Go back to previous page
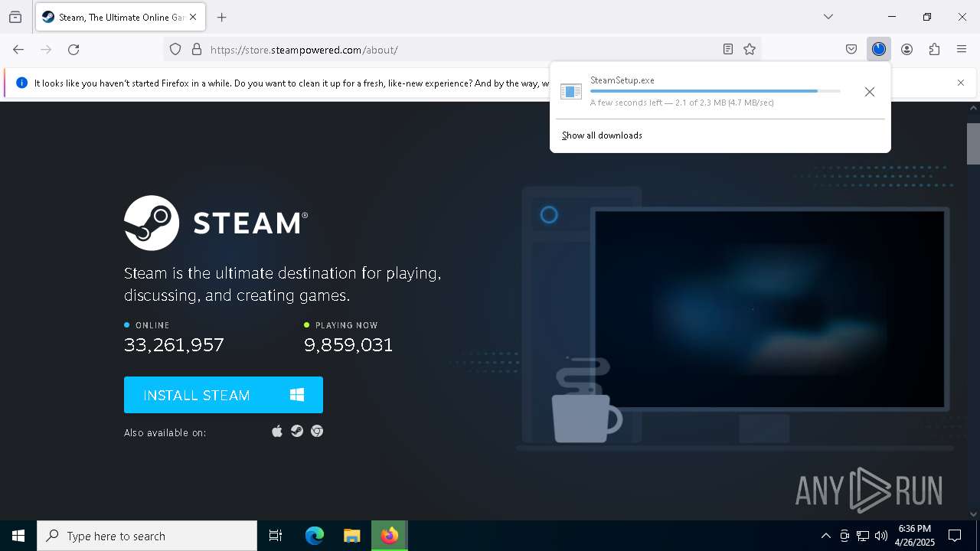Viewport: 980px width, 551px height. [x=18, y=50]
